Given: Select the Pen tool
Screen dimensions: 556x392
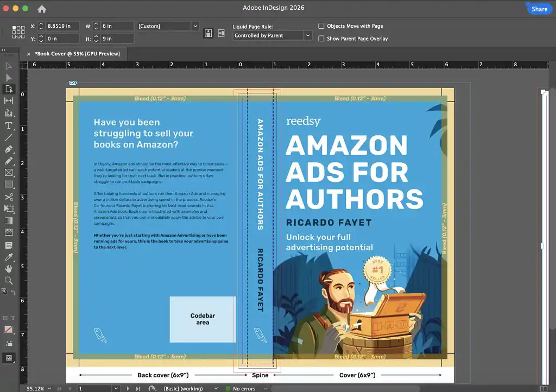Looking at the screenshot, I should 9,149.
